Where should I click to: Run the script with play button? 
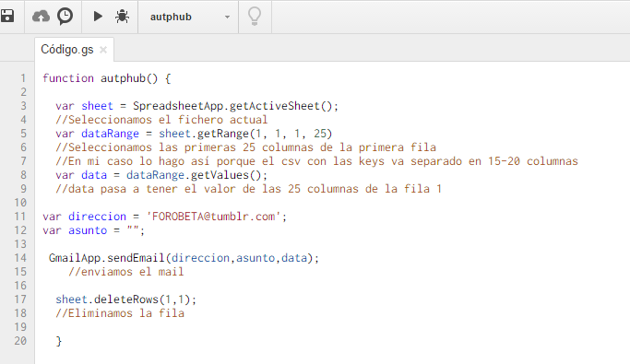click(98, 17)
